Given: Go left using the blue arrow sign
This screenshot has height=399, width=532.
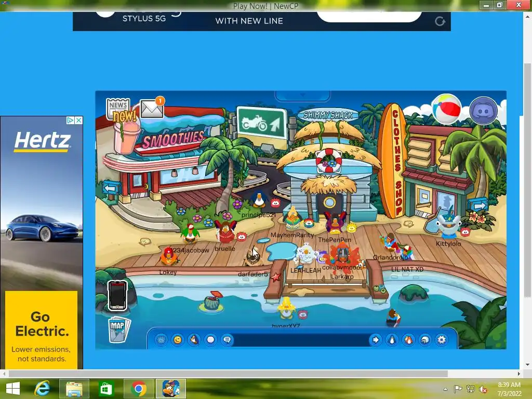Looking at the screenshot, I should point(111,188).
